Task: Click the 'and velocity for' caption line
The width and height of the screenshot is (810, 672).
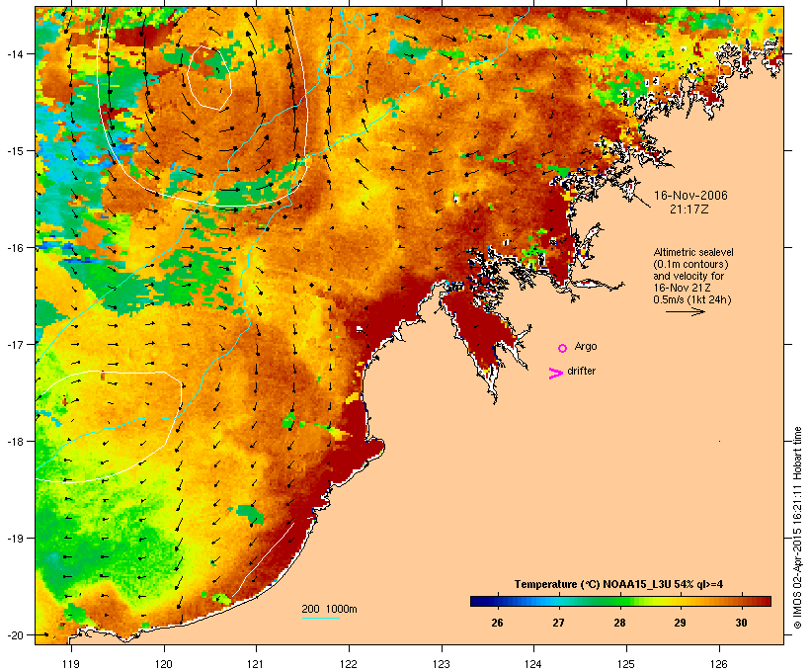Action: (x=688, y=276)
